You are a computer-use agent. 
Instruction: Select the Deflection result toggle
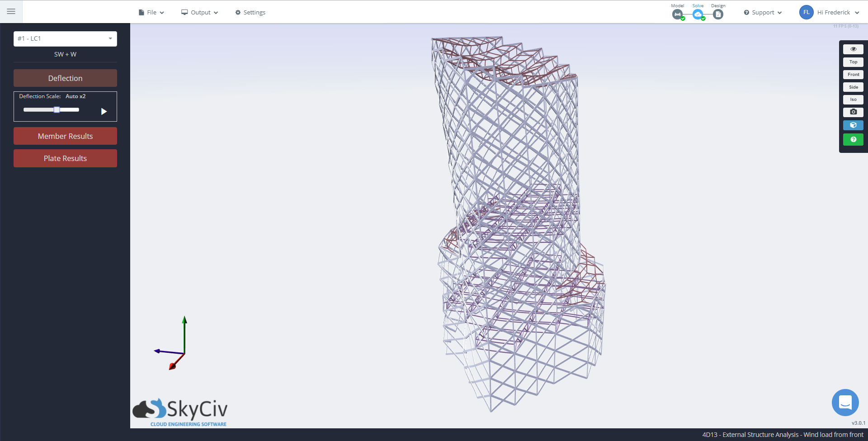(65, 78)
